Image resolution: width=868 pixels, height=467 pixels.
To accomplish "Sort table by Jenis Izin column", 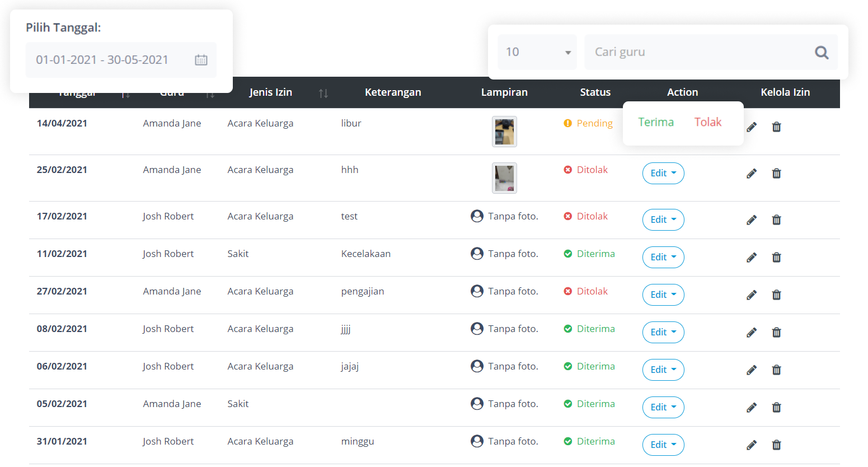I will 323,93.
